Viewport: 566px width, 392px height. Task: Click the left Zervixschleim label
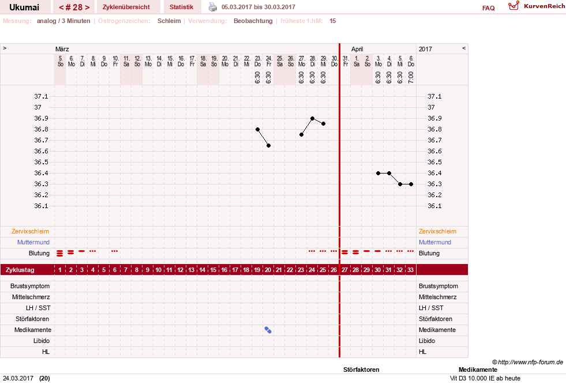[31, 232]
